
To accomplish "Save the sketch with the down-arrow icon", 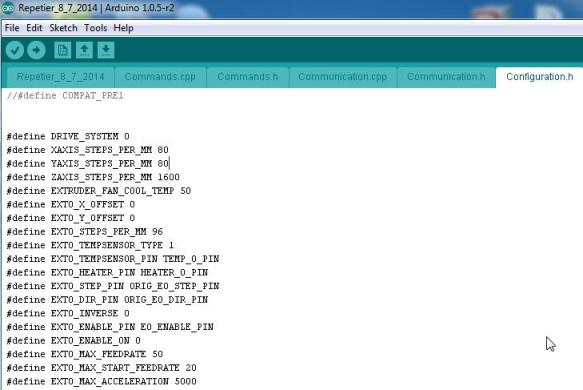I will click(106, 50).
